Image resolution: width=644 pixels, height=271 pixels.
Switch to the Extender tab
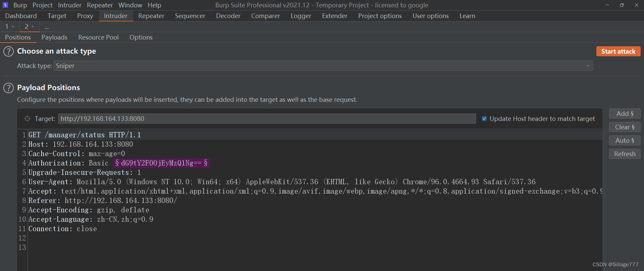(x=334, y=16)
